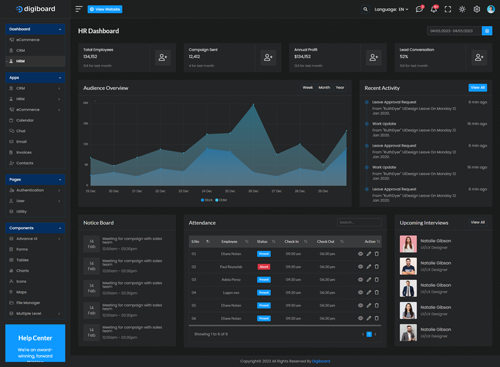Switch chart to Year view
Screen dimensions: 500x367
[340, 88]
